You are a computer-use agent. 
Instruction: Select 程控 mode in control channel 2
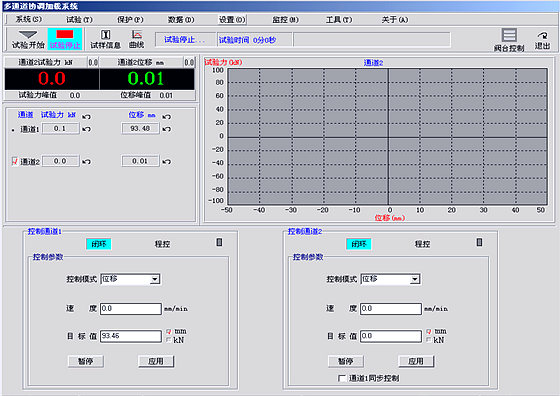(x=422, y=244)
